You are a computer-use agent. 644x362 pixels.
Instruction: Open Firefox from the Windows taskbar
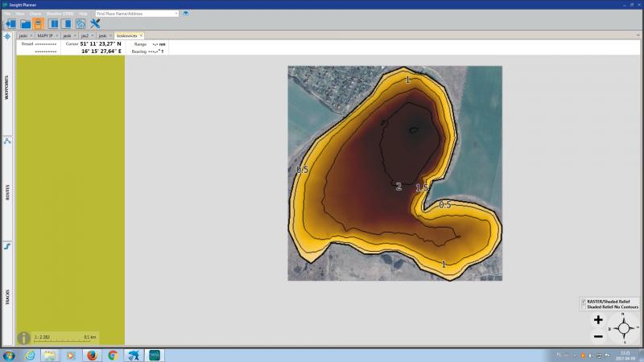pyautogui.click(x=91, y=355)
